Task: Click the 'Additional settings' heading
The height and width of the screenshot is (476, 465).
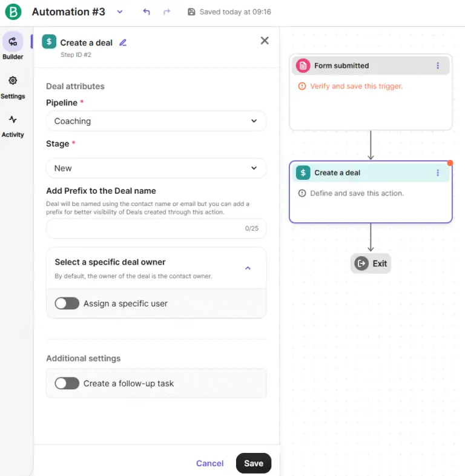Action: click(x=83, y=359)
